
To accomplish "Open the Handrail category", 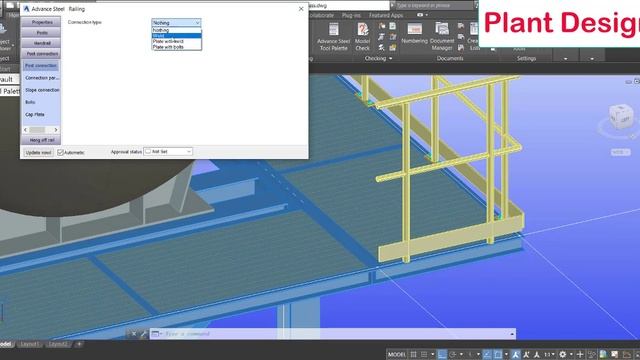I will 41,43.
